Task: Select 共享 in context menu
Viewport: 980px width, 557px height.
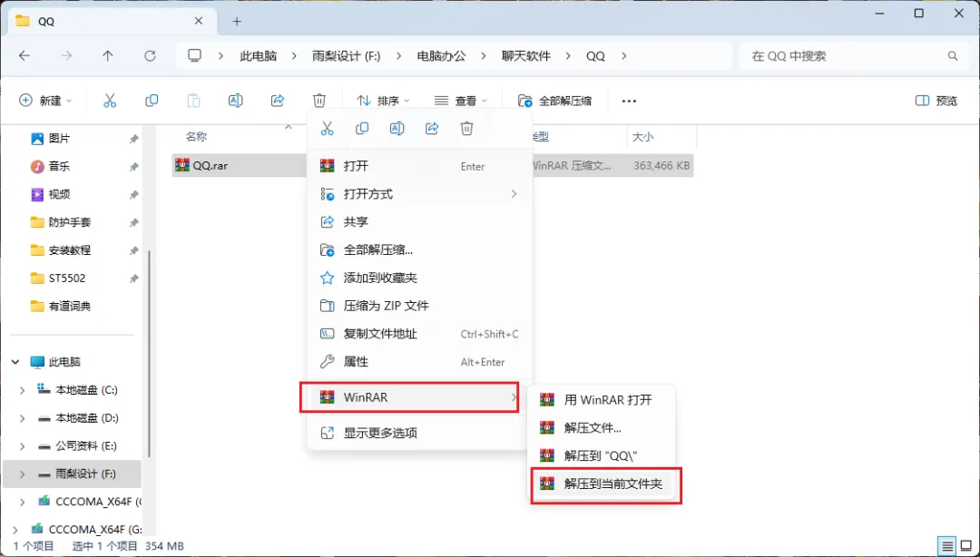Action: click(419, 222)
